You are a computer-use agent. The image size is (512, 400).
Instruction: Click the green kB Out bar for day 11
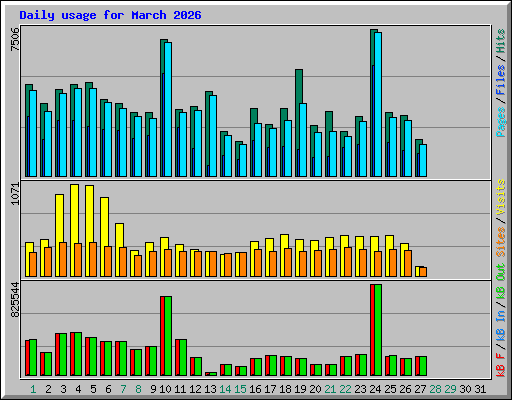pos(183,358)
